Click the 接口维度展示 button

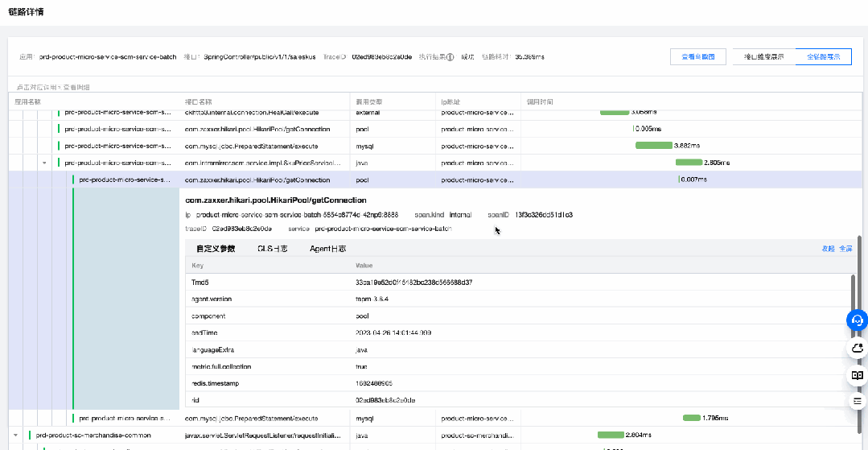(x=764, y=56)
